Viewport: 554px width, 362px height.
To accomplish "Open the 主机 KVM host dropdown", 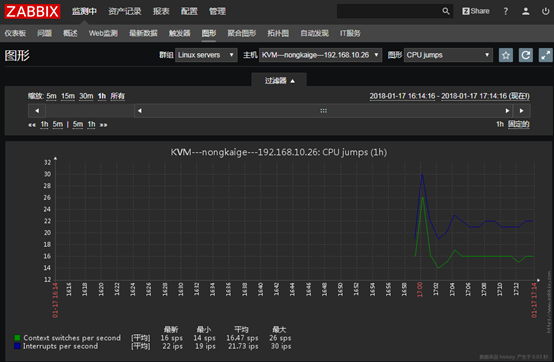I will tap(320, 55).
